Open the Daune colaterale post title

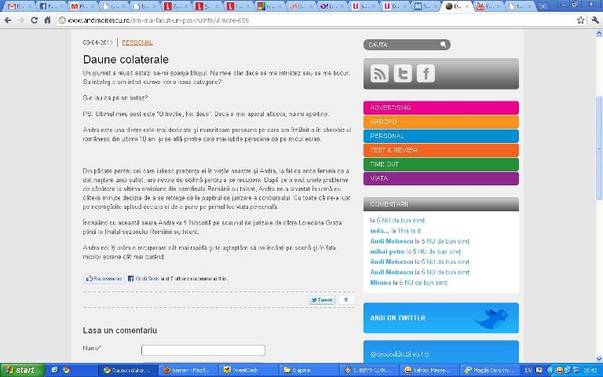click(x=126, y=59)
